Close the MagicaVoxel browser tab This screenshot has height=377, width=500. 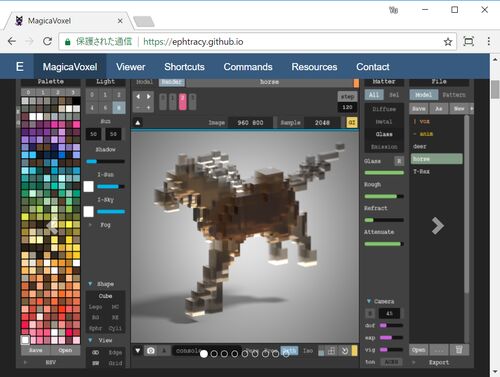(120, 21)
